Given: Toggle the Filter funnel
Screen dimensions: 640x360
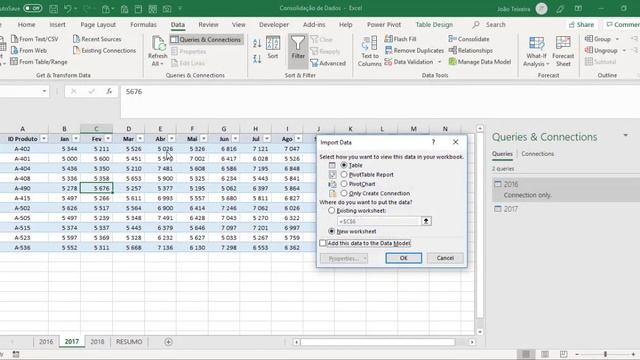Looking at the screenshot, I should pos(298,51).
